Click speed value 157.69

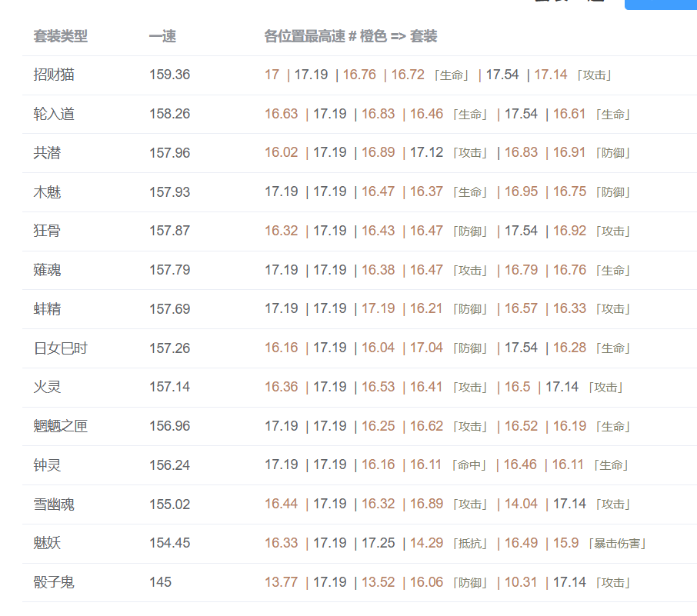point(170,309)
